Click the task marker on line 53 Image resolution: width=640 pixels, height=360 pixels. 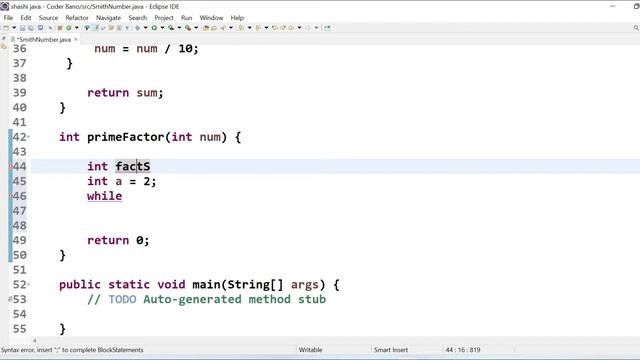tap(10, 299)
